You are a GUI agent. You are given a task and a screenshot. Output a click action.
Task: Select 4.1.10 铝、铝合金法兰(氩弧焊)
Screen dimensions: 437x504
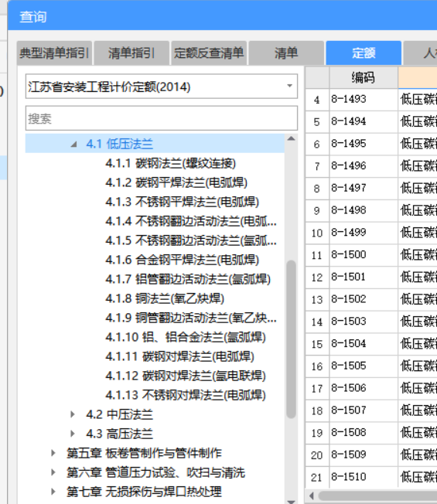(x=186, y=337)
